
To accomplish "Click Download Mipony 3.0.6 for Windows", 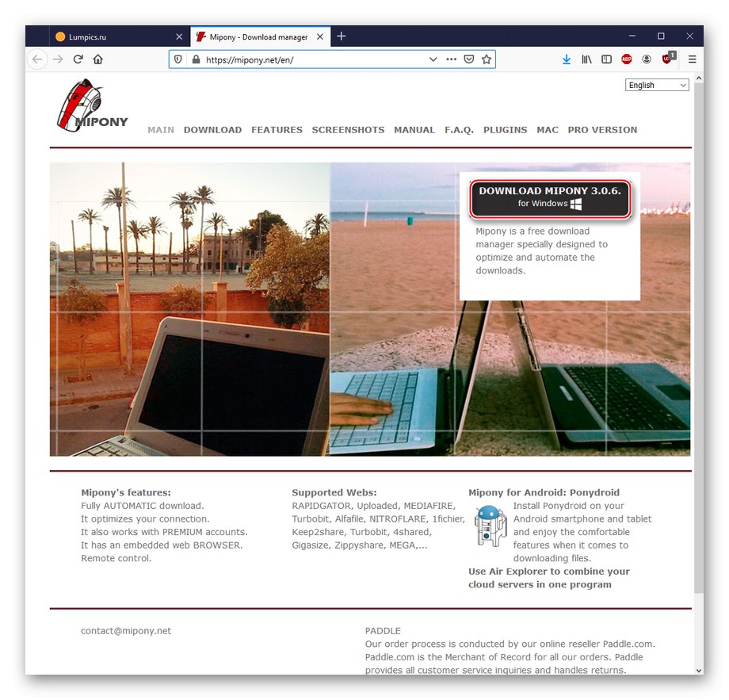I will click(550, 199).
